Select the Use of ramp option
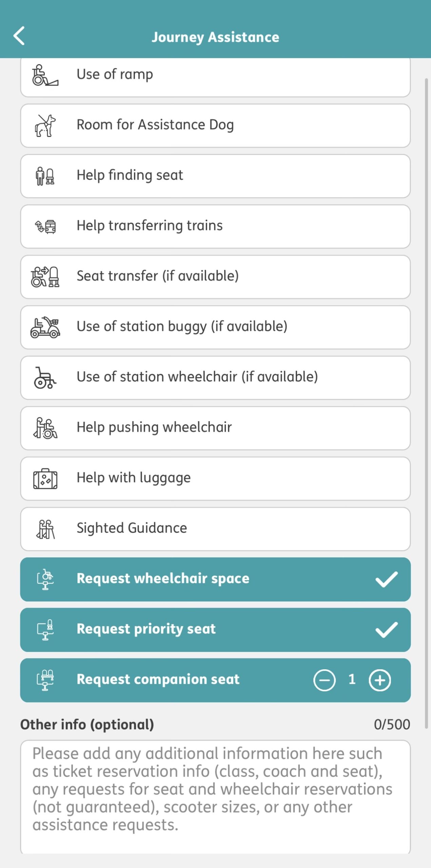This screenshot has height=868, width=431. pos(215,75)
